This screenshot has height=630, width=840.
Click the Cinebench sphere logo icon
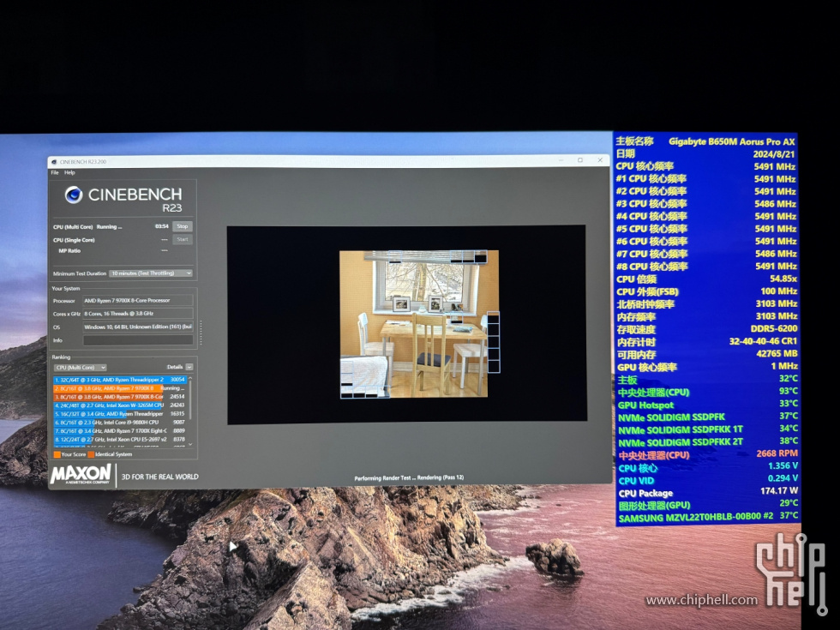tap(74, 195)
